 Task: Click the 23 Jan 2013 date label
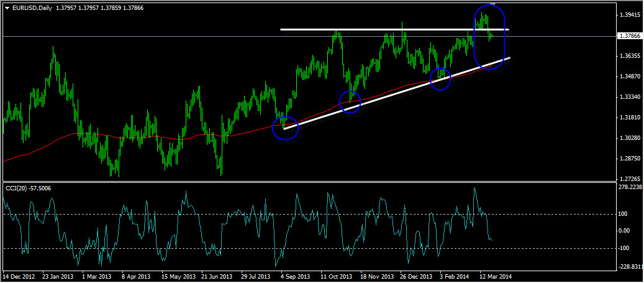[x=57, y=276]
